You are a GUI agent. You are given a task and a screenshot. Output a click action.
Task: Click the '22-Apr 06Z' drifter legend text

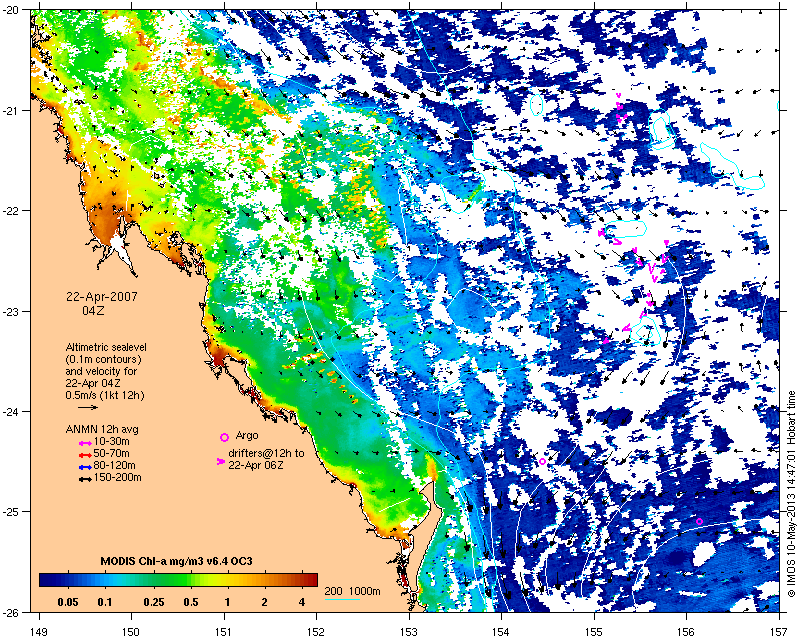tap(256, 465)
